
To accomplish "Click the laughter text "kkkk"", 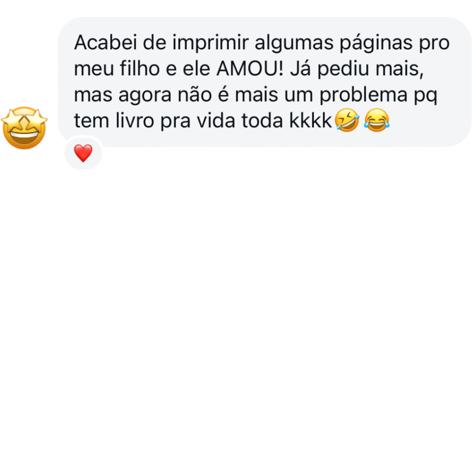I will (x=311, y=120).
